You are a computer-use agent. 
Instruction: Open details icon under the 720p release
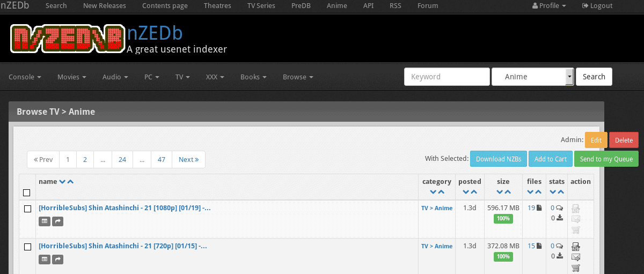[x=45, y=260]
